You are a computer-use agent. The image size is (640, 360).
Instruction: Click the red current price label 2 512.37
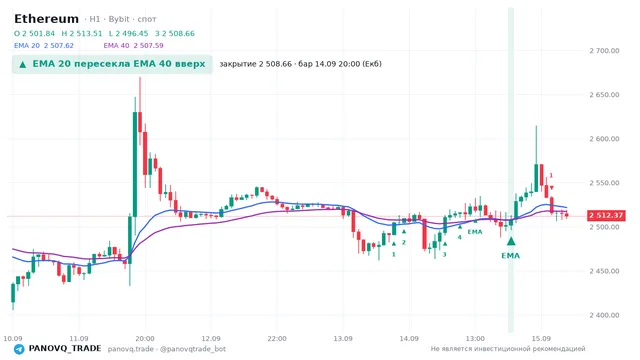tap(606, 215)
